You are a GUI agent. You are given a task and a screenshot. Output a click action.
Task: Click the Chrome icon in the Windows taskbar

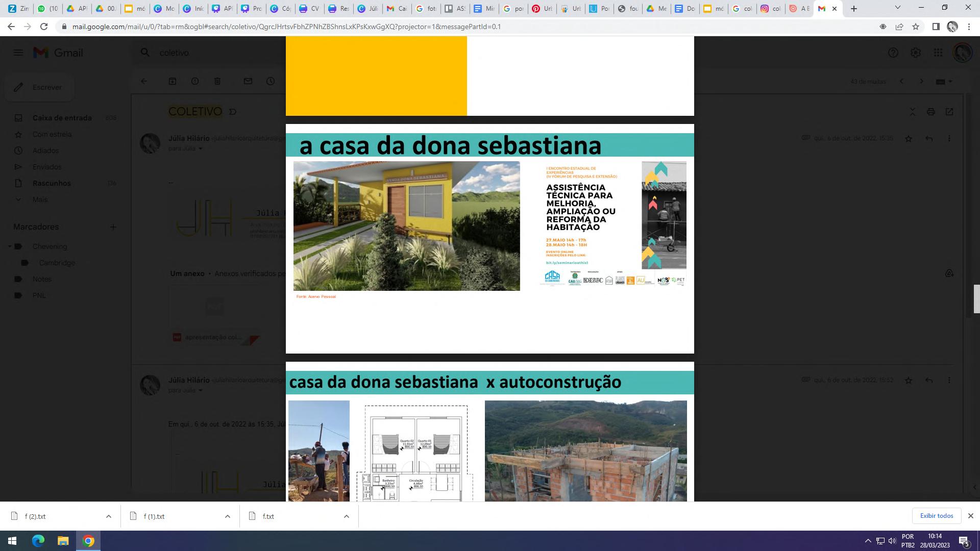[88, 541]
